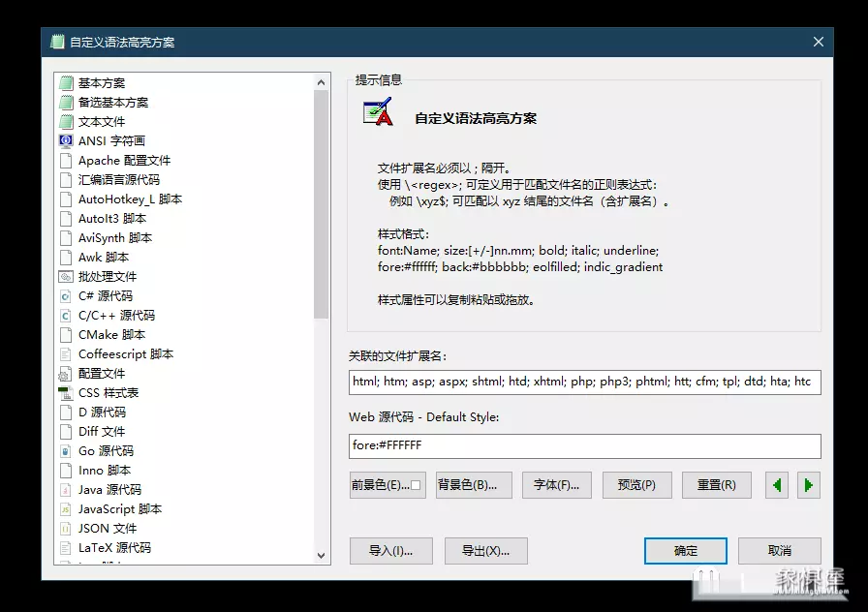Click the white foreground color swatch
The width and height of the screenshot is (868, 612).
coord(416,485)
